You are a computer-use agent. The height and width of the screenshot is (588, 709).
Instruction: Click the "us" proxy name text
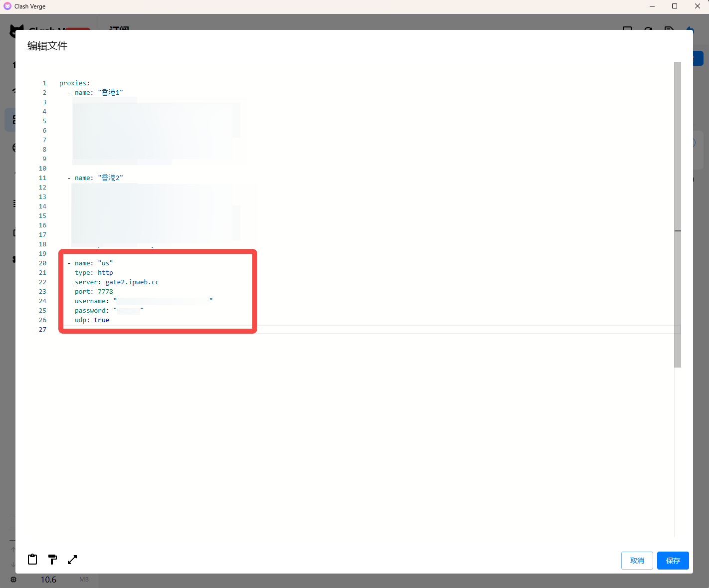[x=105, y=263]
